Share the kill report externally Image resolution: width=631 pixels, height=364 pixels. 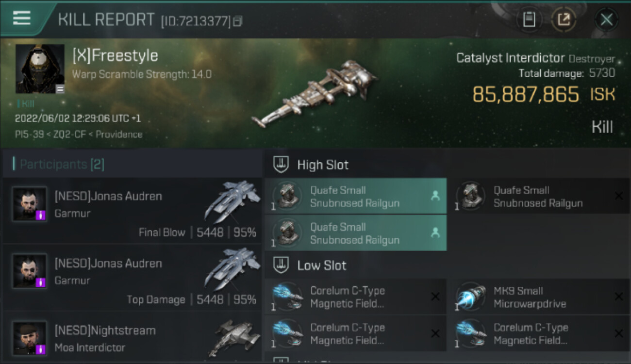[564, 20]
